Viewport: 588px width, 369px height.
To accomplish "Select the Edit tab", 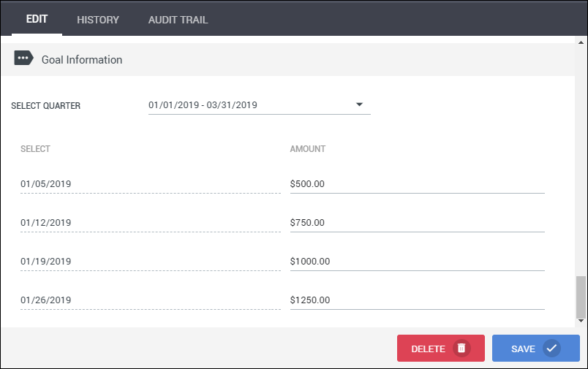I will coord(37,19).
